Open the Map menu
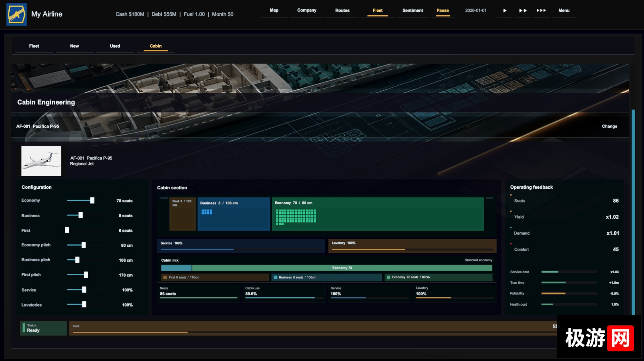The height and width of the screenshot is (361, 644). click(274, 11)
